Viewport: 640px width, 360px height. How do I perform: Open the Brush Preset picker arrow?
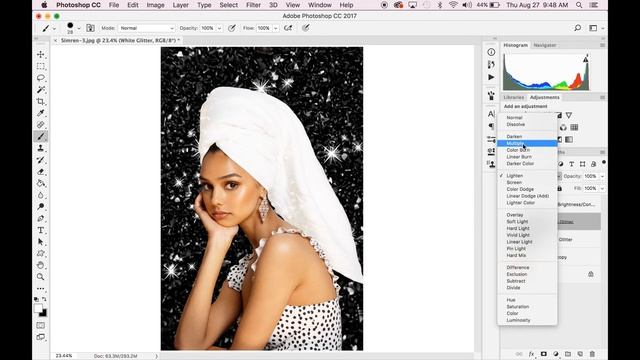pyautogui.click(x=79, y=29)
